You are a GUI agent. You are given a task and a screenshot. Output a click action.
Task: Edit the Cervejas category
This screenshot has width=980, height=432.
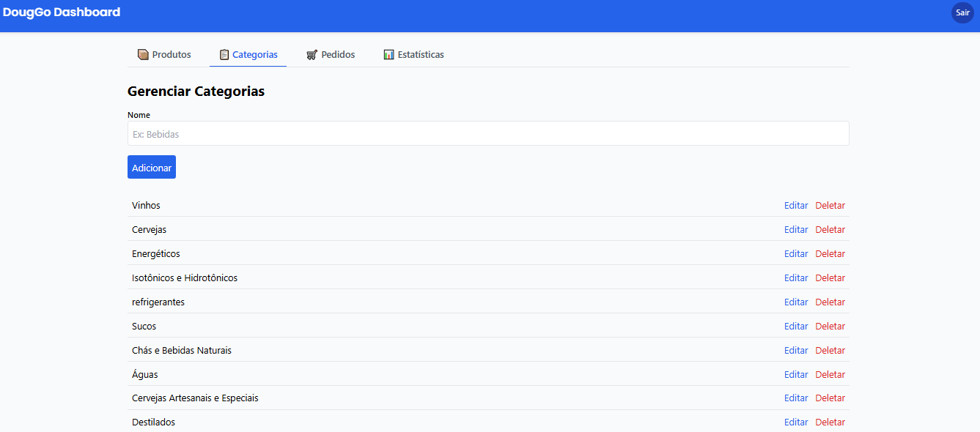point(796,230)
